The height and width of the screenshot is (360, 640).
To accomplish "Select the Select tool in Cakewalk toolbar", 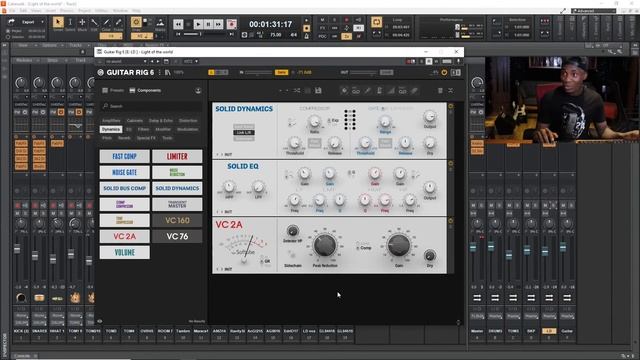I will (x=70, y=23).
